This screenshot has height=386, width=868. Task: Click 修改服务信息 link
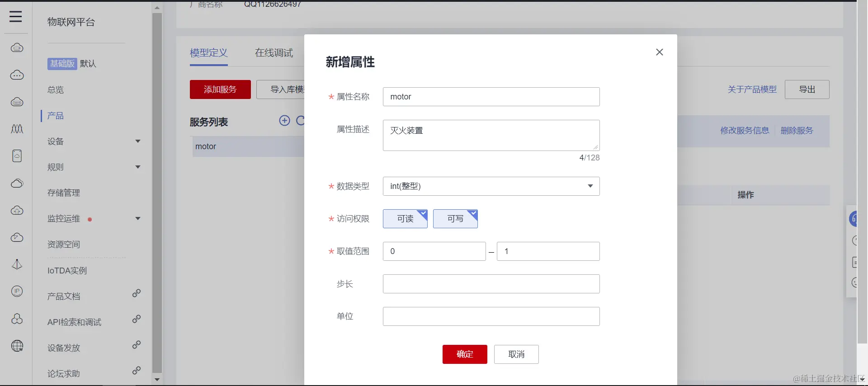coord(745,131)
